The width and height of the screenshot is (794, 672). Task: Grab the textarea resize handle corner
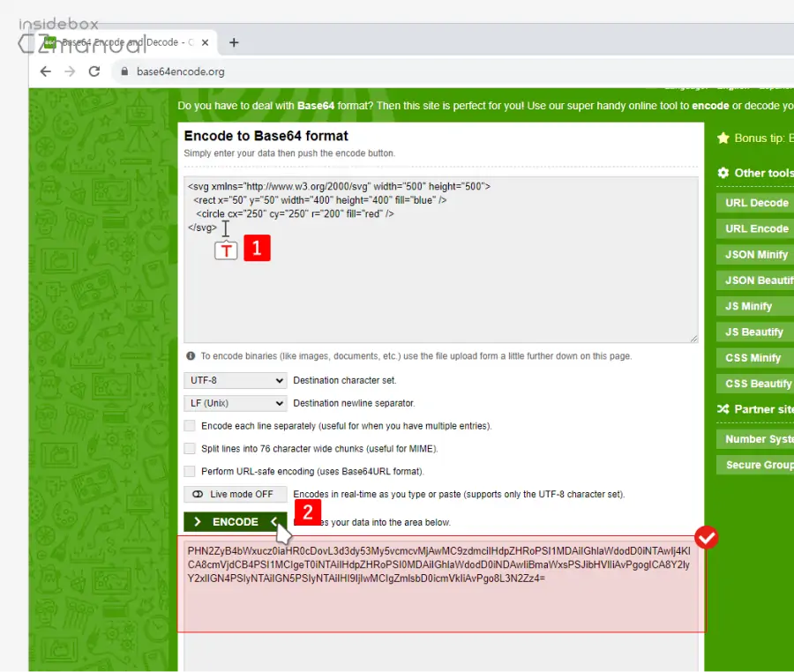coord(693,339)
